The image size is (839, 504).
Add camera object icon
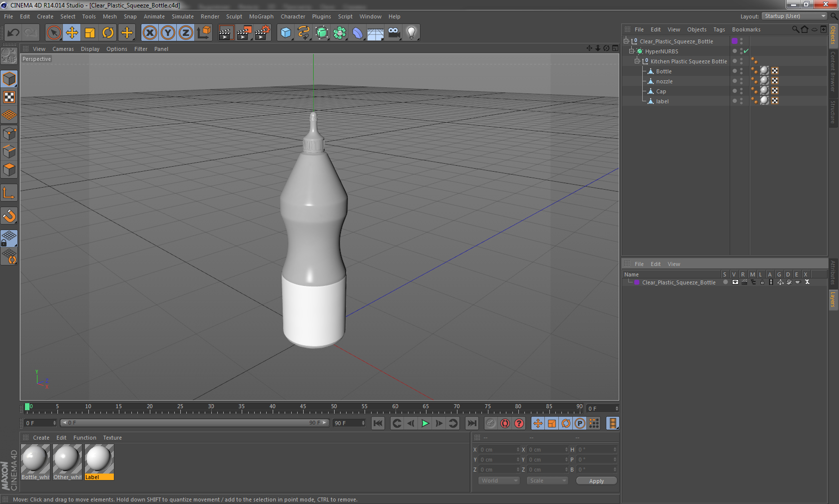tap(394, 33)
